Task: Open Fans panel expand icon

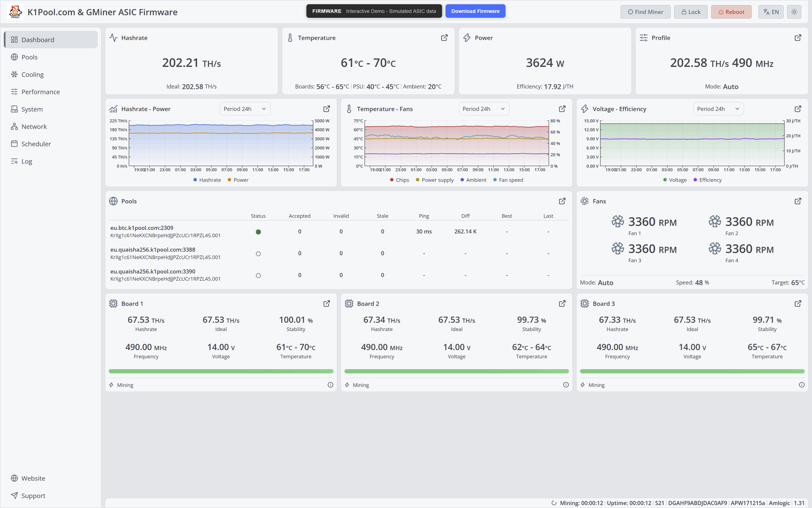Action: pyautogui.click(x=798, y=201)
